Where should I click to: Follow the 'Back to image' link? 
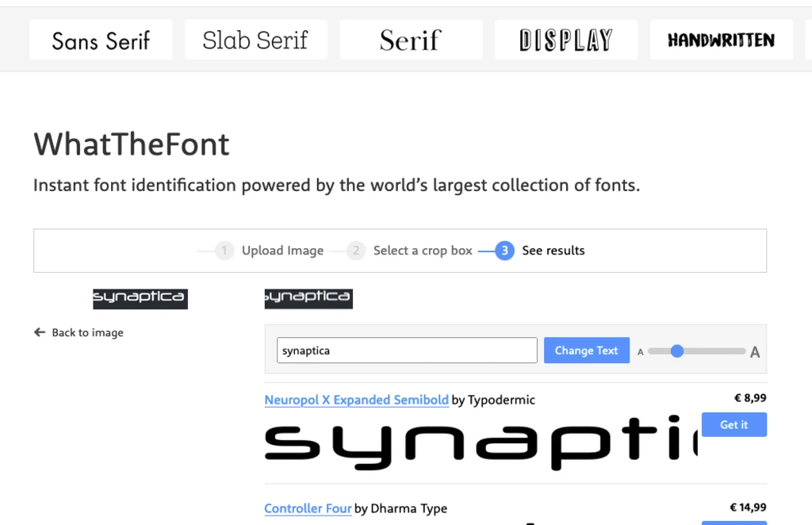coord(87,332)
